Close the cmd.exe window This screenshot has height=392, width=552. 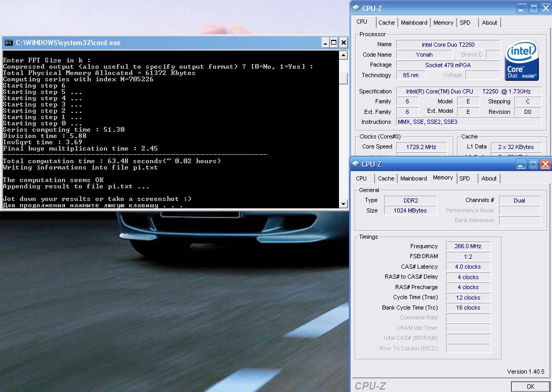click(x=344, y=43)
